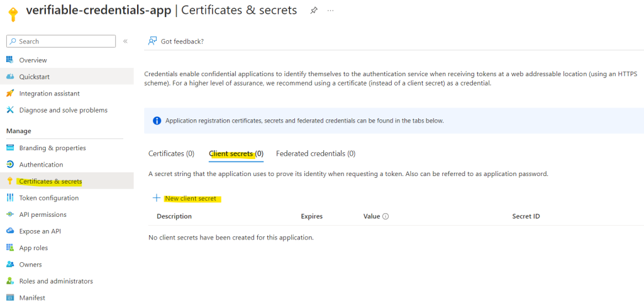Click the Manifest icon
The image size is (644, 303).
[x=10, y=298]
